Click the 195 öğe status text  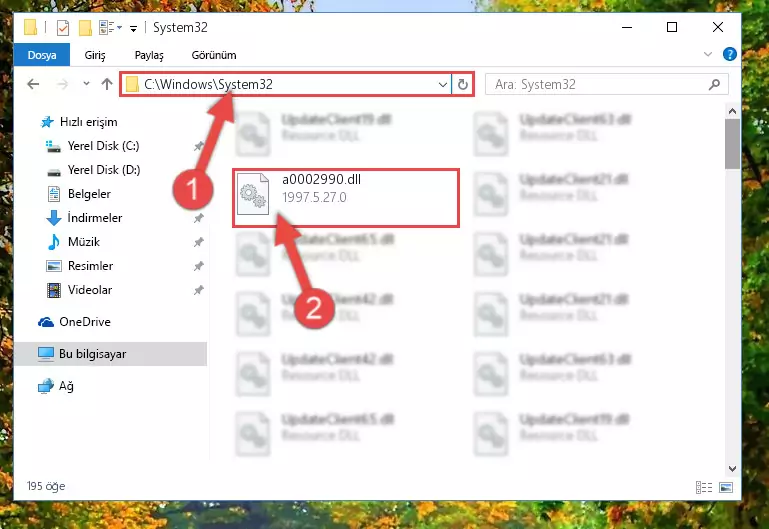click(46, 486)
